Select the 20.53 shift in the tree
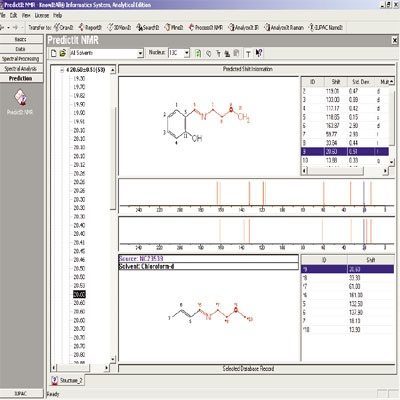This screenshot has width=400, height=400. tap(79, 286)
